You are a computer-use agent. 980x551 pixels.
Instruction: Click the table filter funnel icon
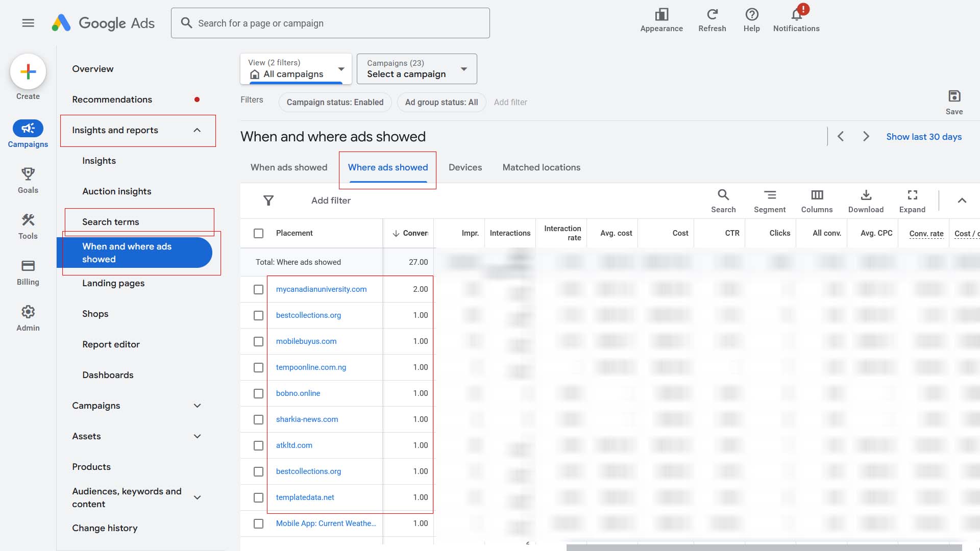(x=268, y=201)
